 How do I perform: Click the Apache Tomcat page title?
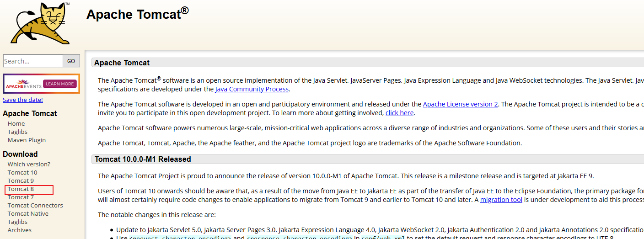pyautogui.click(x=137, y=14)
